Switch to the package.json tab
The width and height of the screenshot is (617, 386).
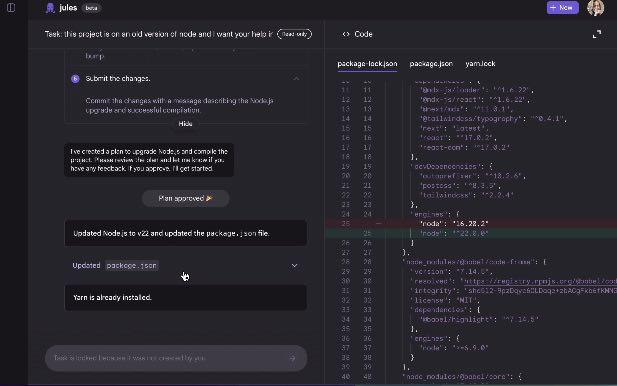[431, 64]
